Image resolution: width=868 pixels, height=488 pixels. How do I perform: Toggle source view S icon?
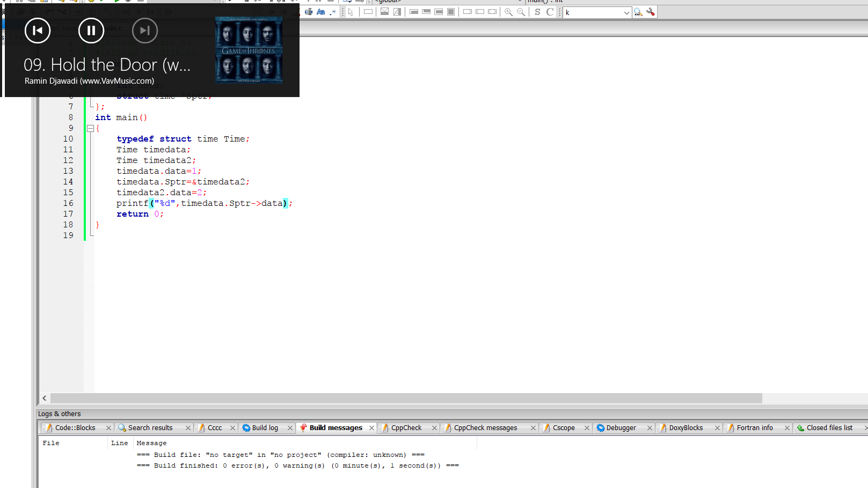(x=537, y=12)
